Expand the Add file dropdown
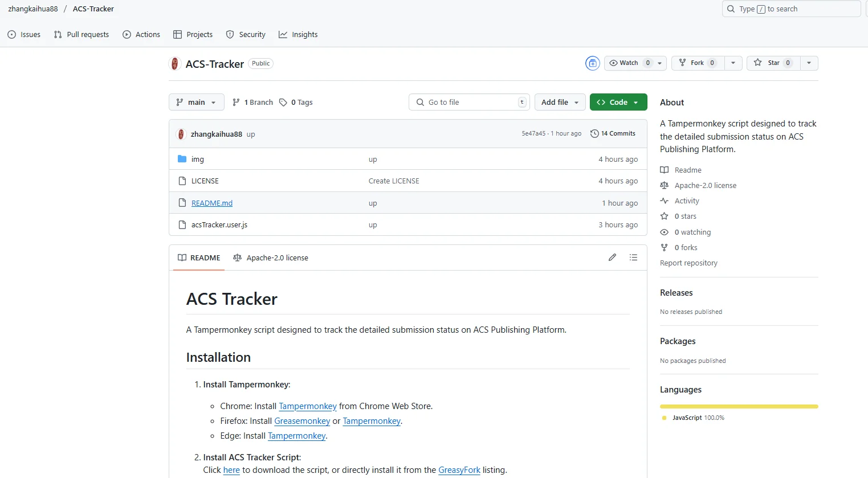Image resolution: width=868 pixels, height=478 pixels. (x=560, y=102)
